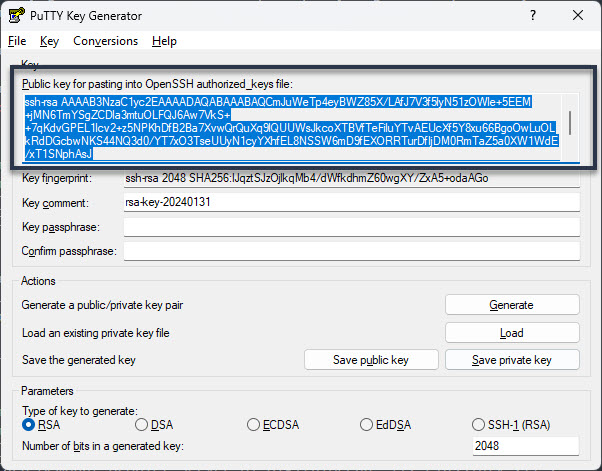Click 'Generate a public/private key pair' text

click(102, 305)
